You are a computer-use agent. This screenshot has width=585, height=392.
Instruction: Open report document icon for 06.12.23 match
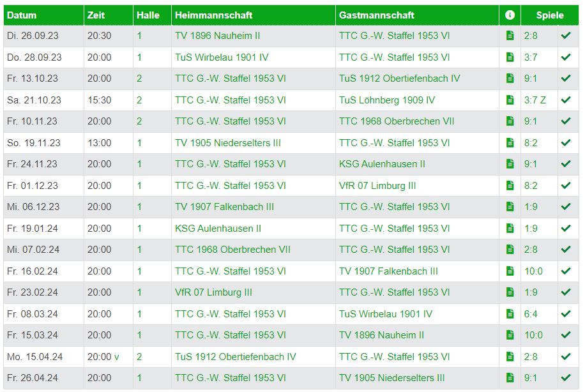pos(510,207)
